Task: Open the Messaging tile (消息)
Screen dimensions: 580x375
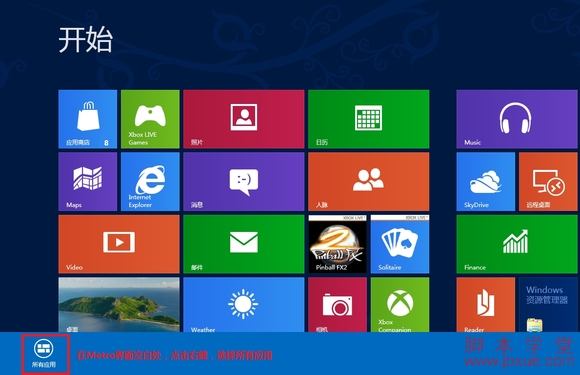Action: (x=244, y=182)
